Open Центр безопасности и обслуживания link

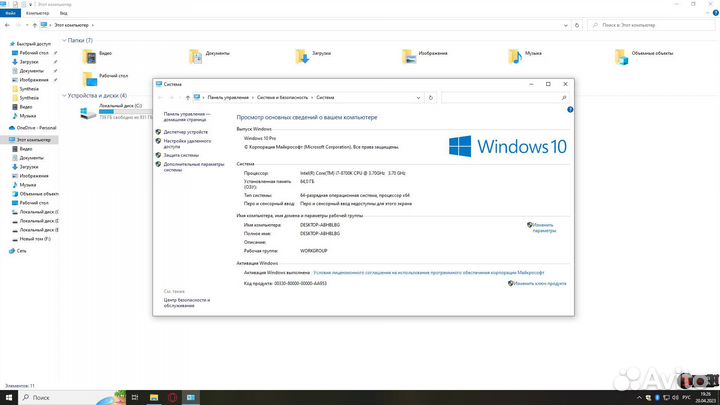click(x=187, y=303)
